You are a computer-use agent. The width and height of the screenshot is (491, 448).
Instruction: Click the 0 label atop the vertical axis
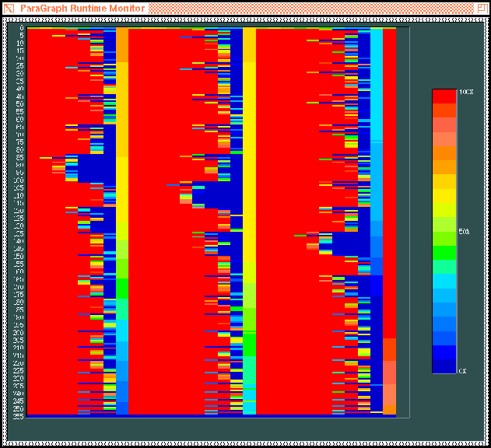pyautogui.click(x=22, y=28)
